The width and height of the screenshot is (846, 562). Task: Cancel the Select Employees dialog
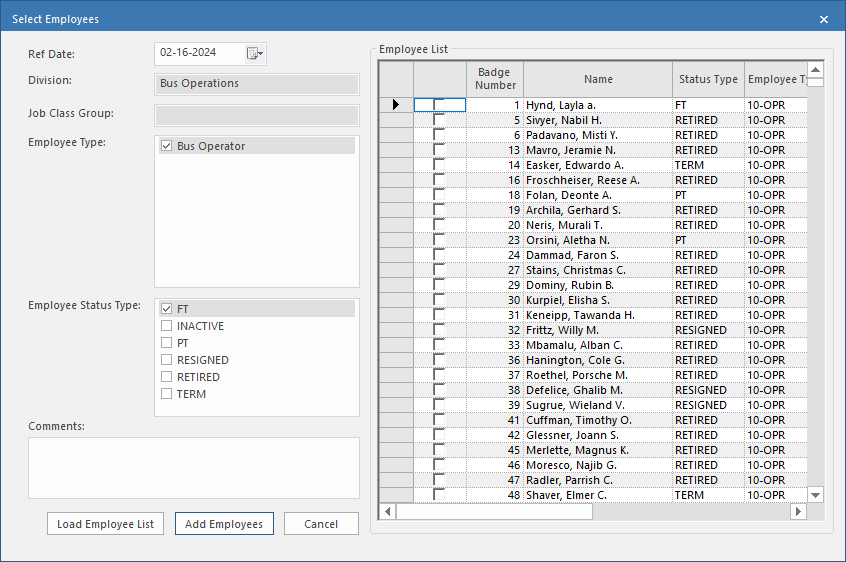(321, 524)
